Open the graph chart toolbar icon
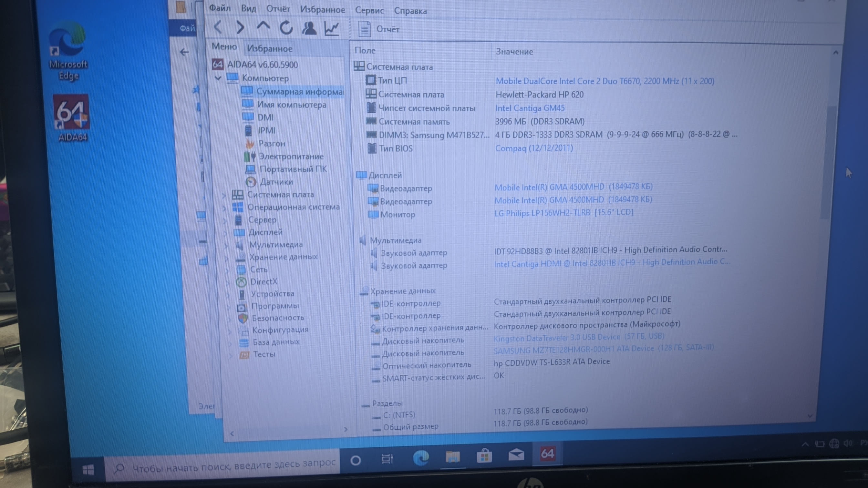 (332, 29)
